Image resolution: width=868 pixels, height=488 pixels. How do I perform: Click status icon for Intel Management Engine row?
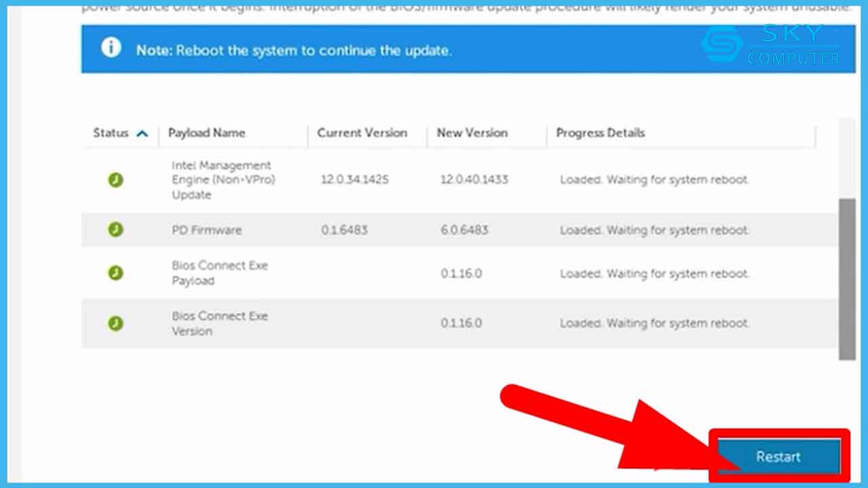pyautogui.click(x=116, y=180)
